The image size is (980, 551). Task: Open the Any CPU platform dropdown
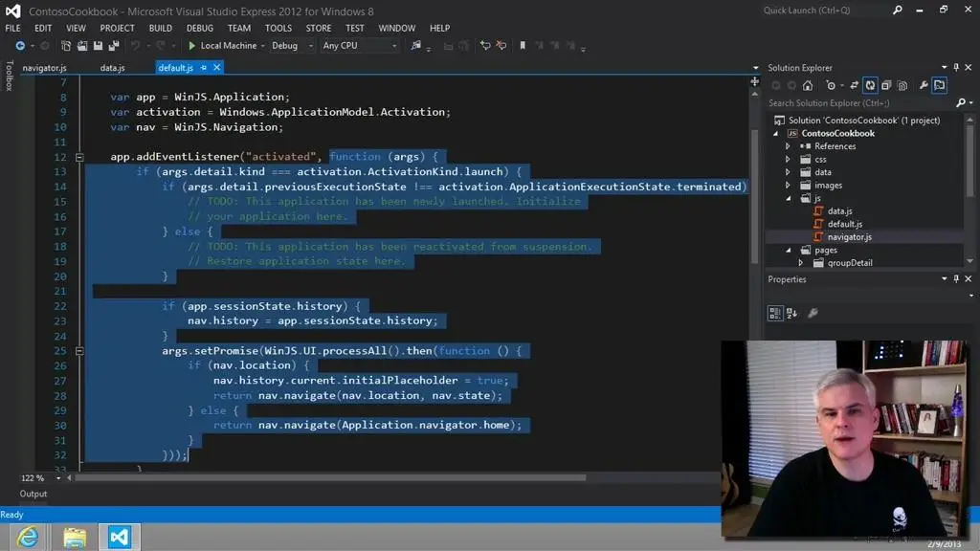pyautogui.click(x=393, y=46)
